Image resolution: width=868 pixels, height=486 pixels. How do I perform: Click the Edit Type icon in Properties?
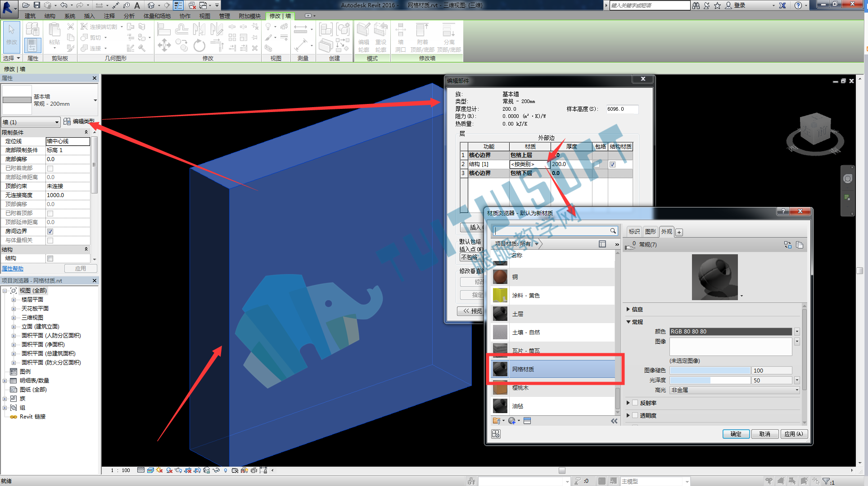[67, 121]
